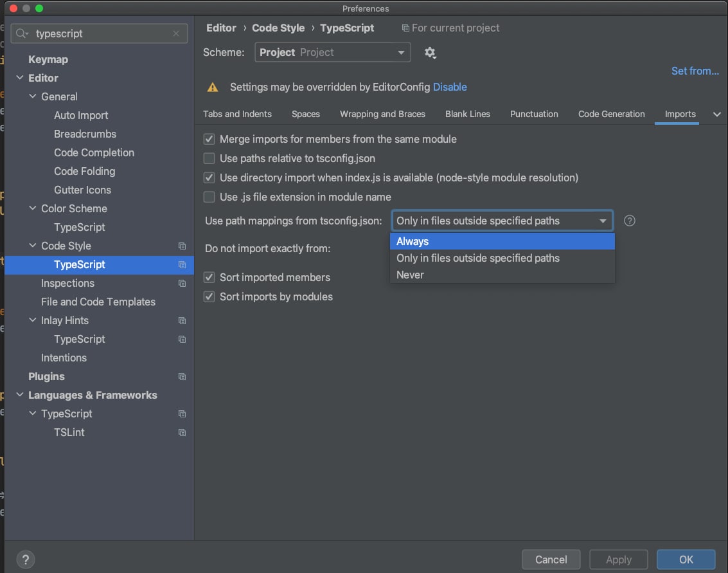Switch to Code Generation tab
The width and height of the screenshot is (728, 573).
coord(611,114)
